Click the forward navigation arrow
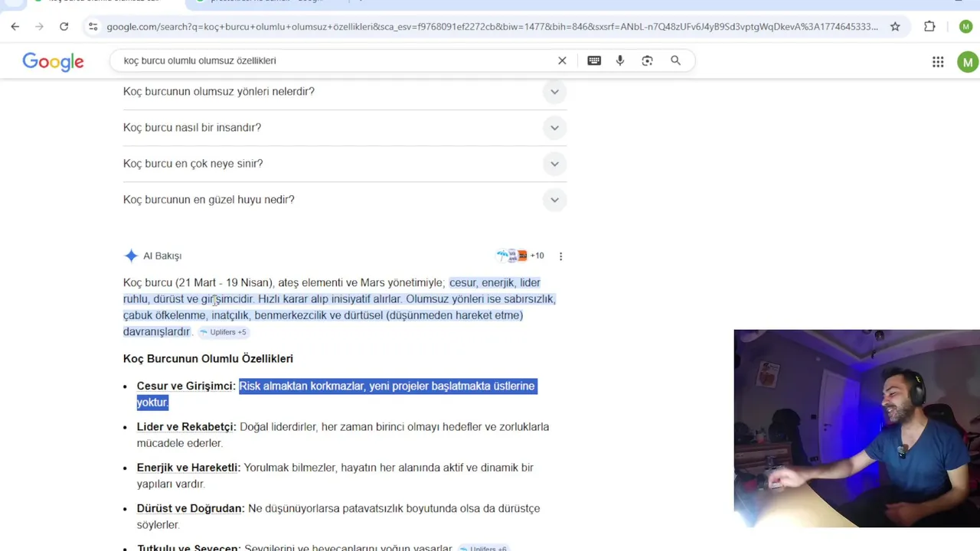The image size is (980, 551). coord(40,27)
